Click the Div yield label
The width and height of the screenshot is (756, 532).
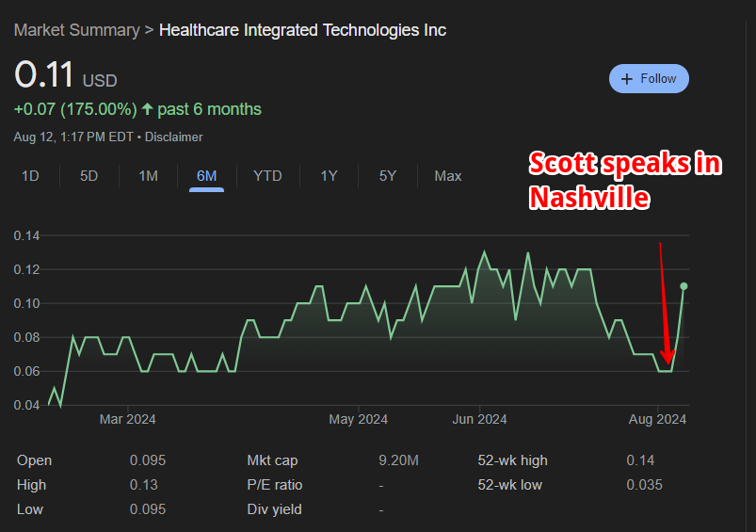274,509
